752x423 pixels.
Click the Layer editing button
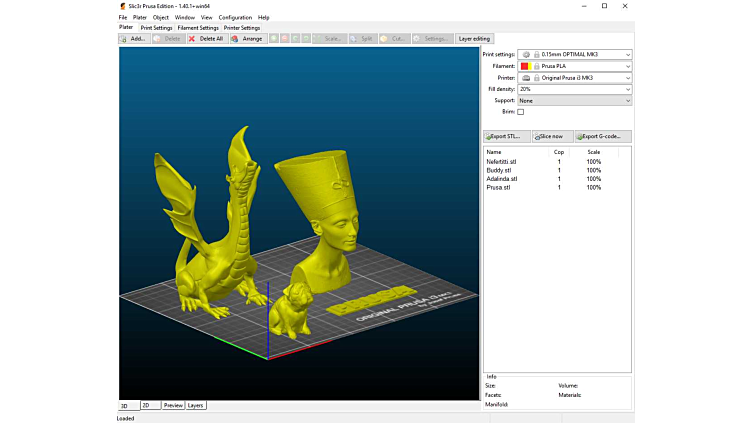[475, 39]
